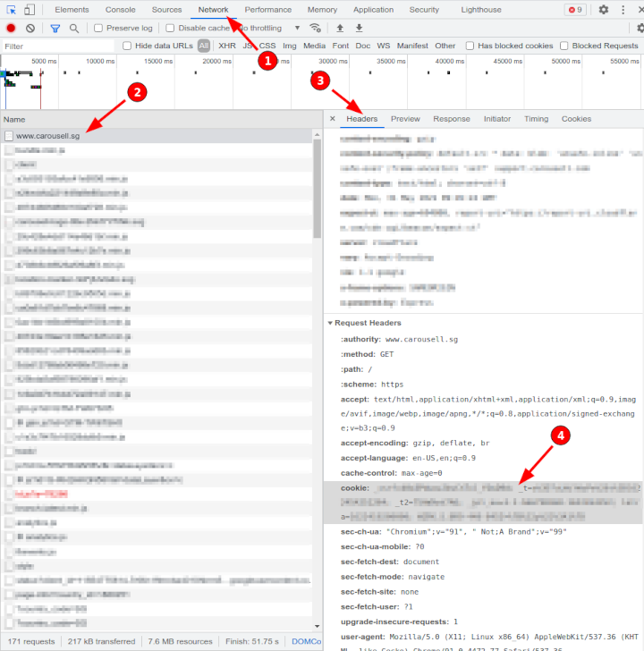Screen dimensions: 644x651
Task: Filter requests by Manifest
Action: [x=412, y=46]
